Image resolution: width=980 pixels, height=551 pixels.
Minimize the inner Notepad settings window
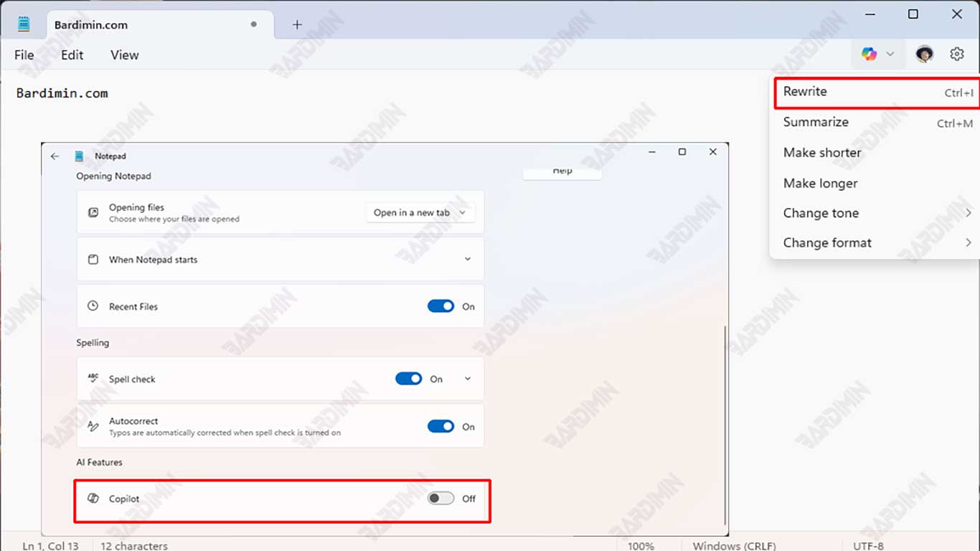(x=652, y=152)
